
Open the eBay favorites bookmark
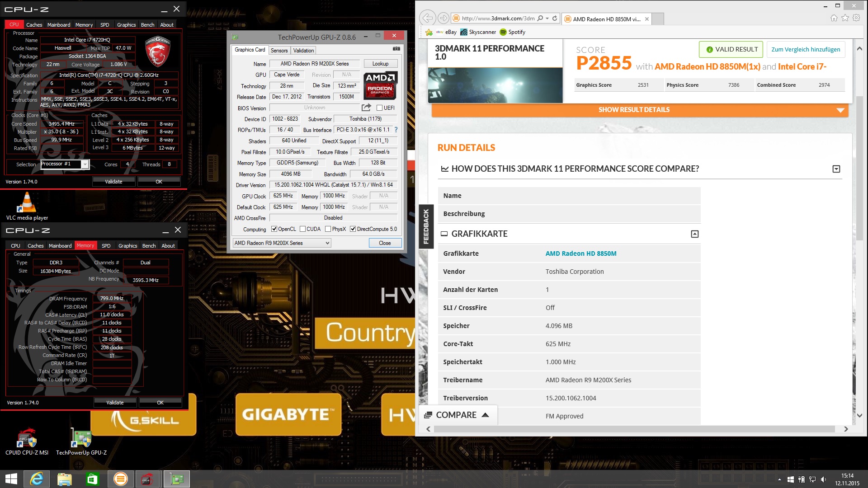(446, 32)
